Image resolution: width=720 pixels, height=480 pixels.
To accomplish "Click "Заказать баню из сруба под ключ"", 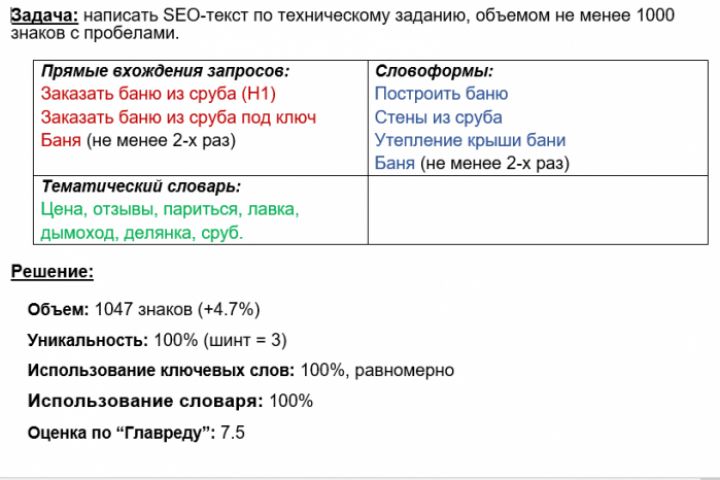I will tap(178, 117).
